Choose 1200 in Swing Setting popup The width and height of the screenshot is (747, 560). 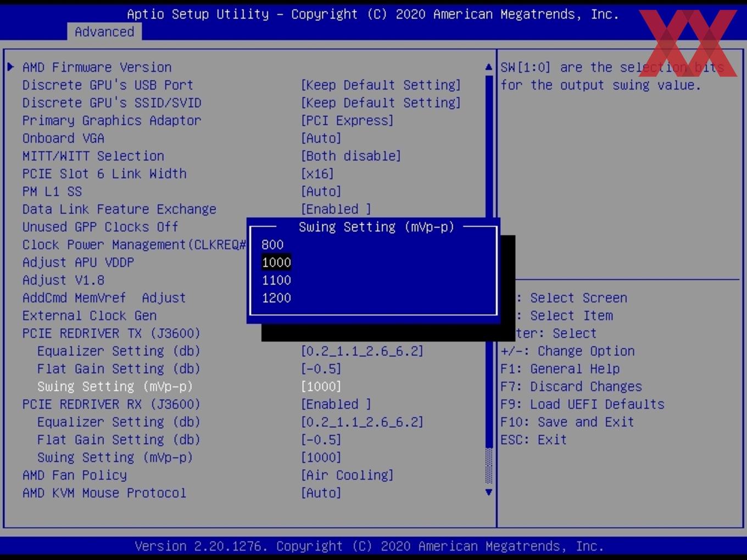click(x=276, y=298)
